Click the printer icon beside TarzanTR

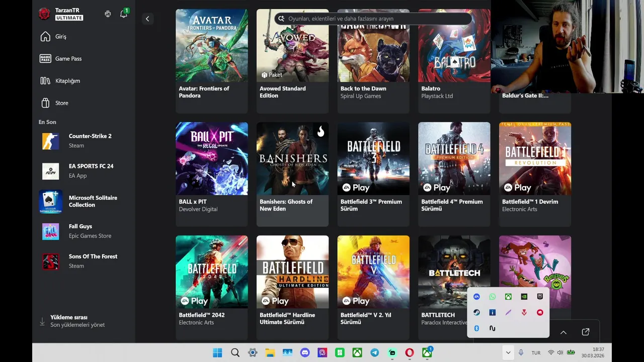[108, 14]
